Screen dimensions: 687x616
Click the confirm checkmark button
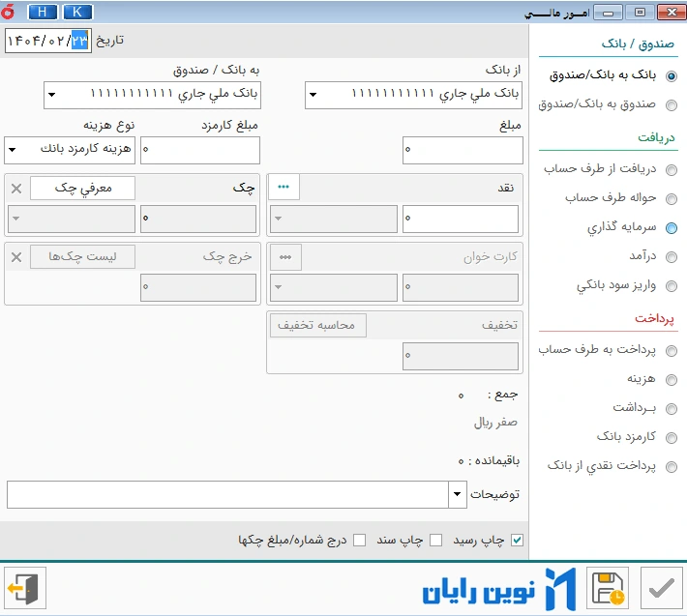662,588
